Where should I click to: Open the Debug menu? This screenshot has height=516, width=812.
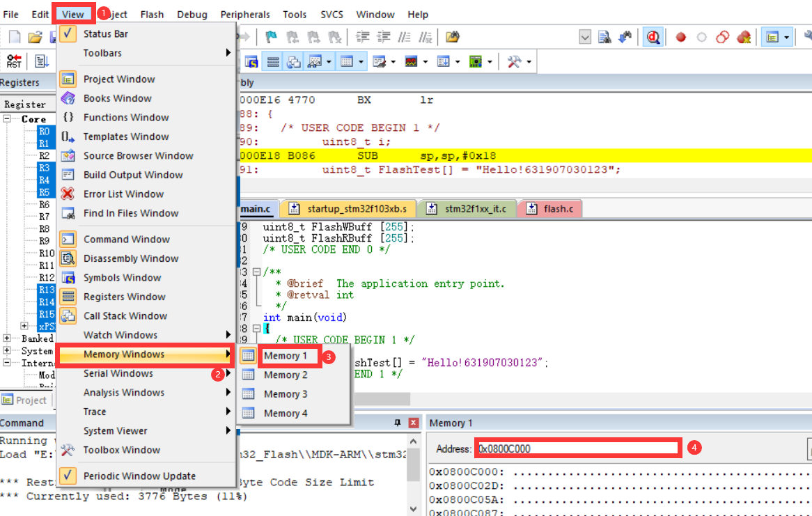[x=192, y=15]
